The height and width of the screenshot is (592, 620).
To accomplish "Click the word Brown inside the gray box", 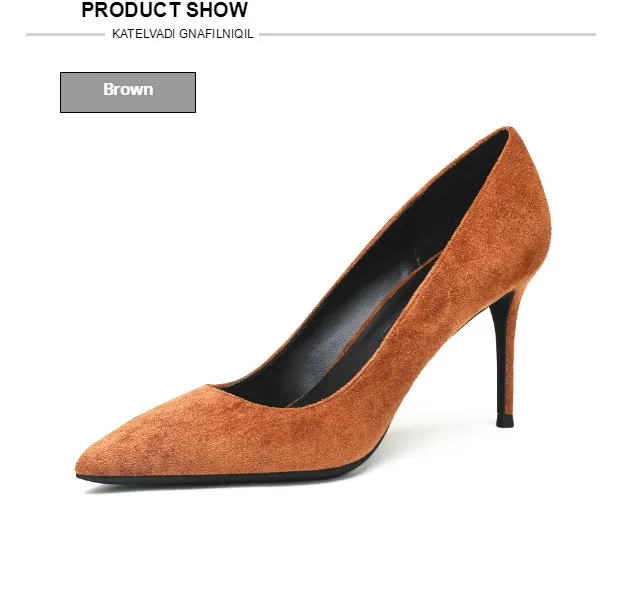I will pos(128,89).
